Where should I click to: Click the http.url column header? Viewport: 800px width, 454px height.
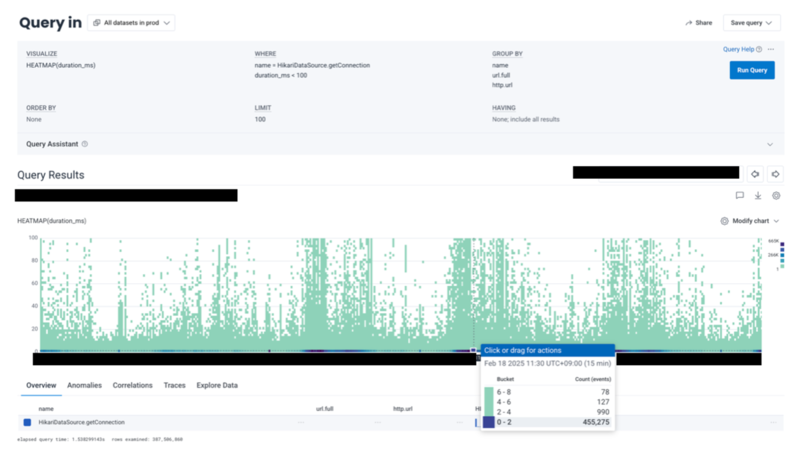click(403, 409)
